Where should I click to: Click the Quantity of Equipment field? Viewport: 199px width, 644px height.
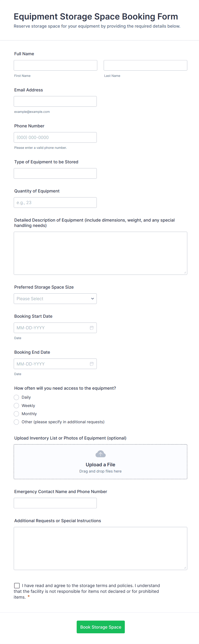tap(55, 203)
